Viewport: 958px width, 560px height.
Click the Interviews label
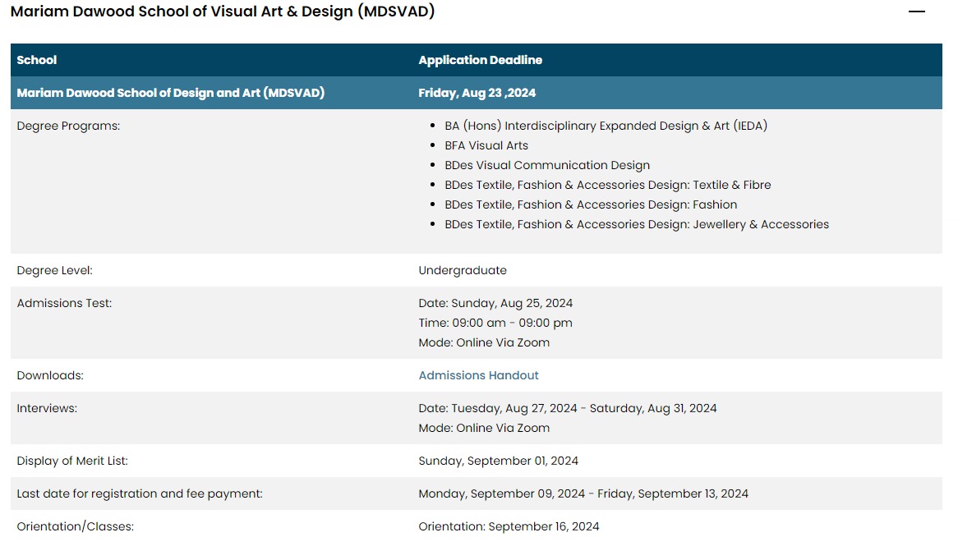(47, 409)
